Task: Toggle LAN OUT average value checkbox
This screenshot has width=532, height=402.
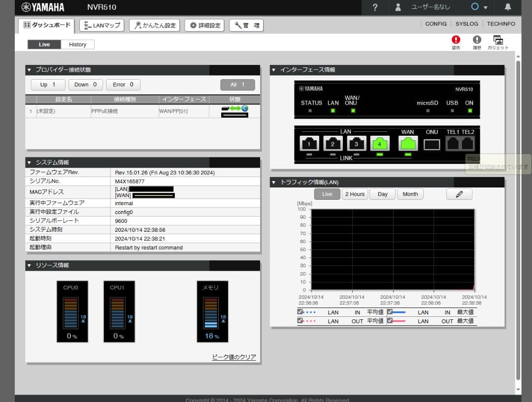Action: click(300, 321)
